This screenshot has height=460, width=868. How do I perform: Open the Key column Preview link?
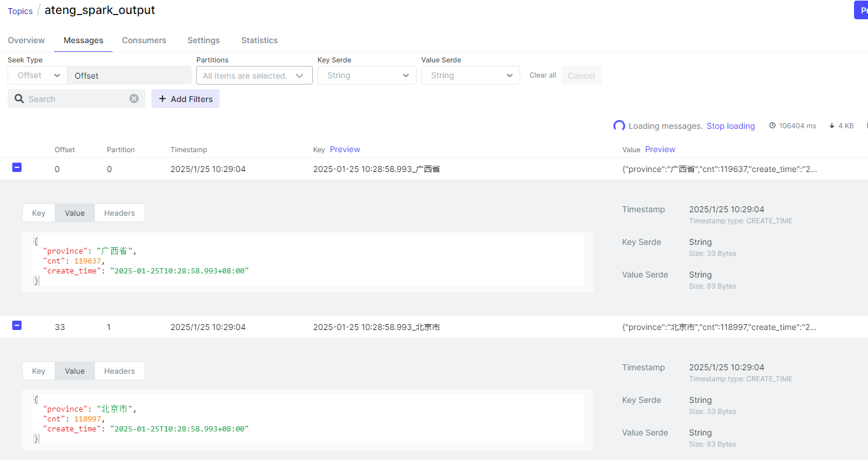click(345, 149)
